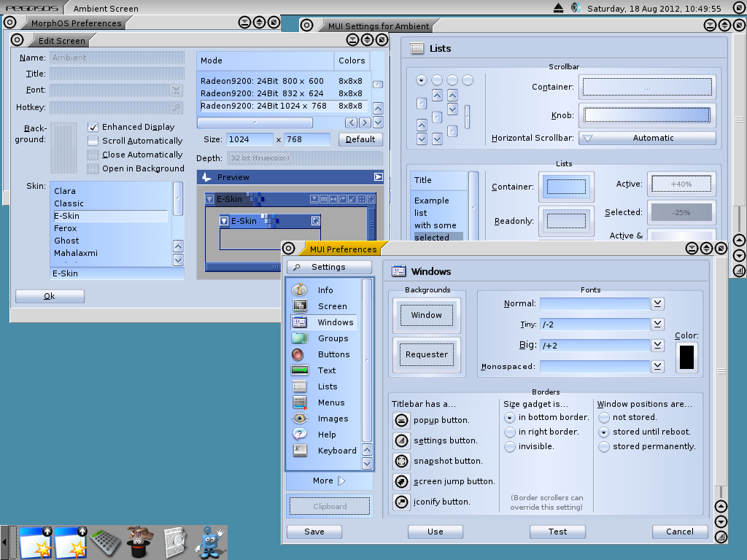Toggle the titlebar settings button option

pos(402,440)
